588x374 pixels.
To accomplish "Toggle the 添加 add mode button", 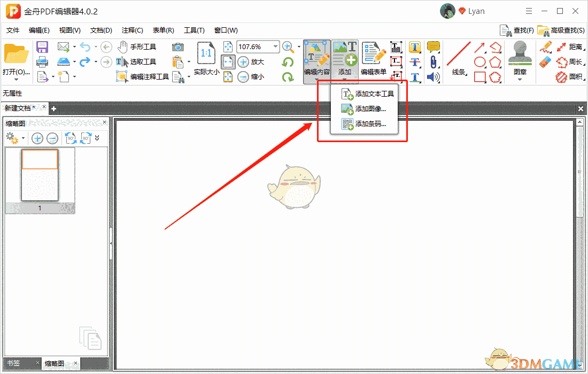I will [x=345, y=60].
